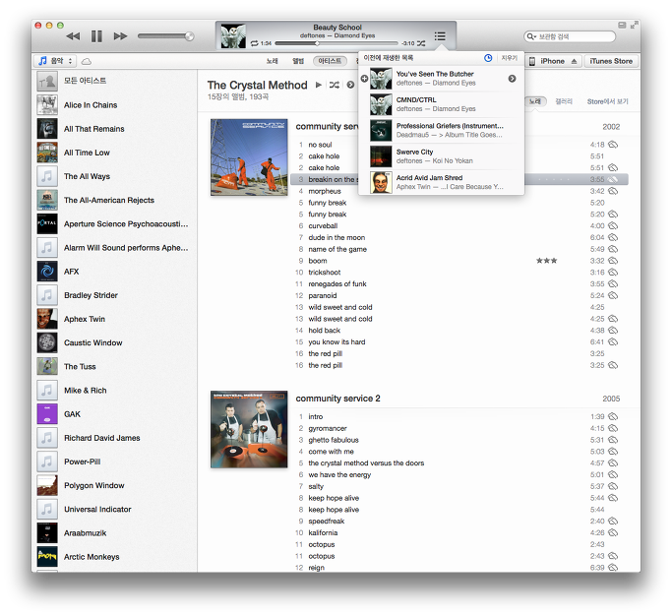Click the three-star rating on boom
The width and height of the screenshot is (672, 616).
tap(546, 261)
